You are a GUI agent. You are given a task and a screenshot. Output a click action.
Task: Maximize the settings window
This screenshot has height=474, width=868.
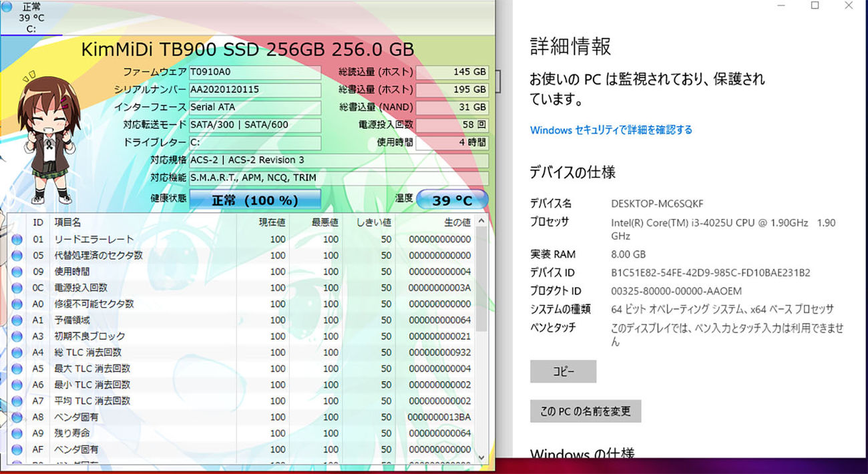(815, 6)
